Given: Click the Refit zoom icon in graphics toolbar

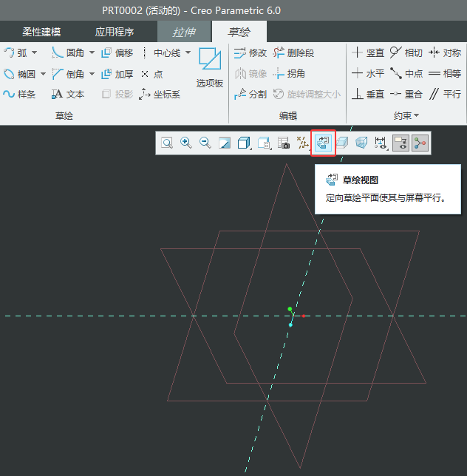Looking at the screenshot, I should (x=167, y=143).
